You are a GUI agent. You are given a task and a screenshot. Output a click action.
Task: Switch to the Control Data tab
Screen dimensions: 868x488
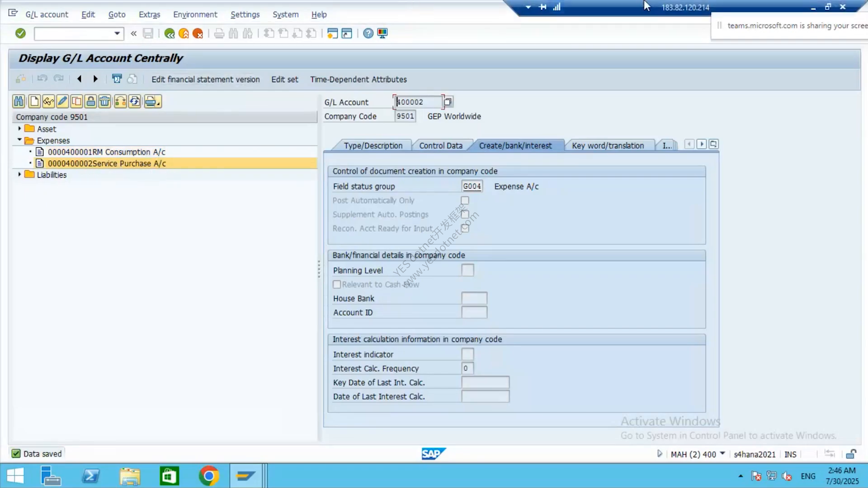(441, 145)
